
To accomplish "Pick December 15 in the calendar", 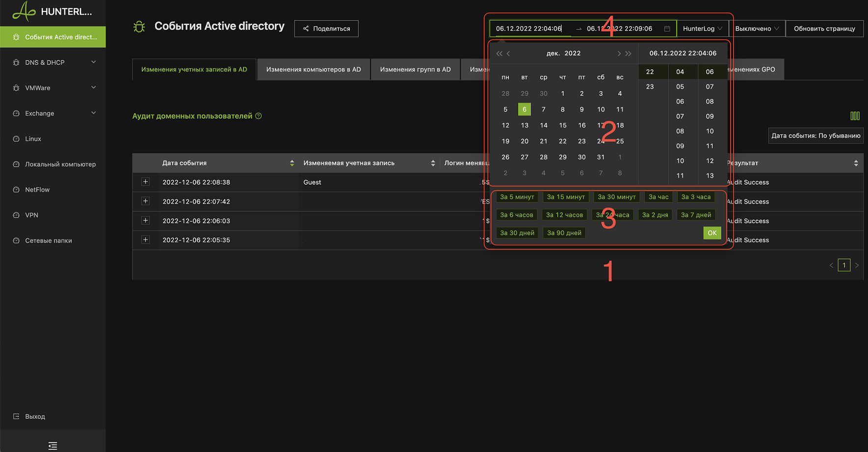I will (563, 126).
